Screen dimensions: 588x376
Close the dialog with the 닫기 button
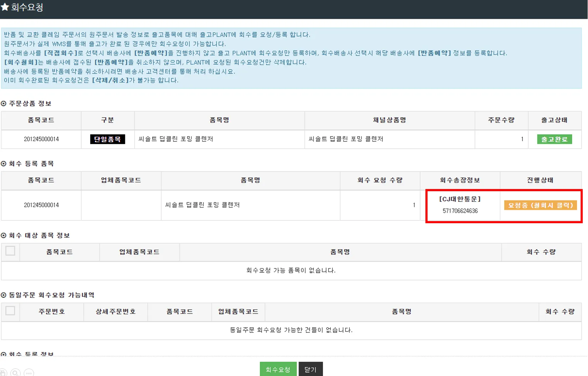click(310, 369)
